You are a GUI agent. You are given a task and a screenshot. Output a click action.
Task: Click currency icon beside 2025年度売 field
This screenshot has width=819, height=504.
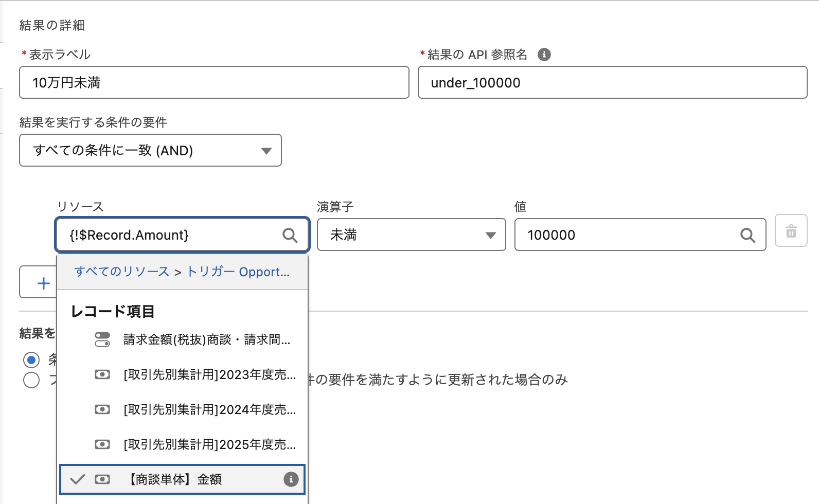[x=102, y=444]
